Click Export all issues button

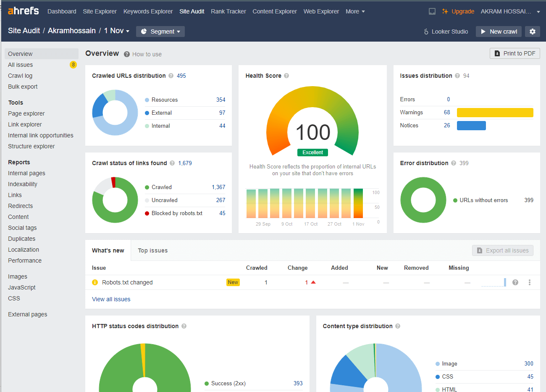pos(503,250)
